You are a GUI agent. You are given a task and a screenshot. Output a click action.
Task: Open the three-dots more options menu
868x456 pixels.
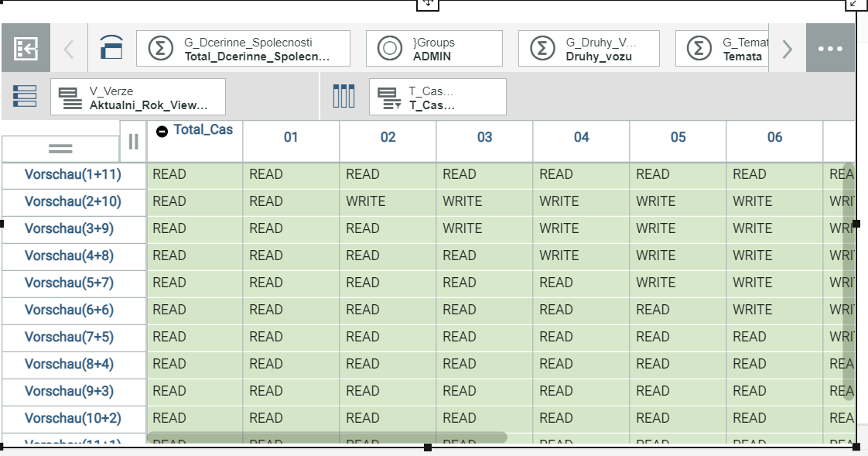click(830, 48)
